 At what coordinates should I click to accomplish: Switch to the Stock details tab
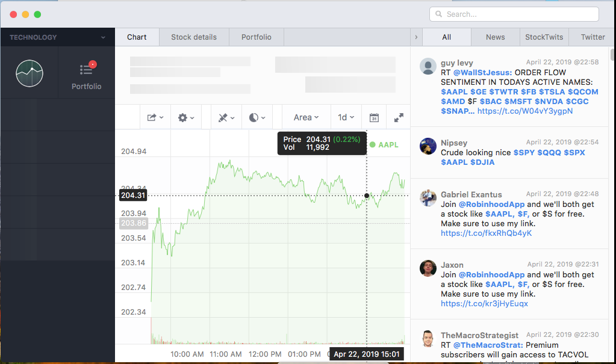194,37
